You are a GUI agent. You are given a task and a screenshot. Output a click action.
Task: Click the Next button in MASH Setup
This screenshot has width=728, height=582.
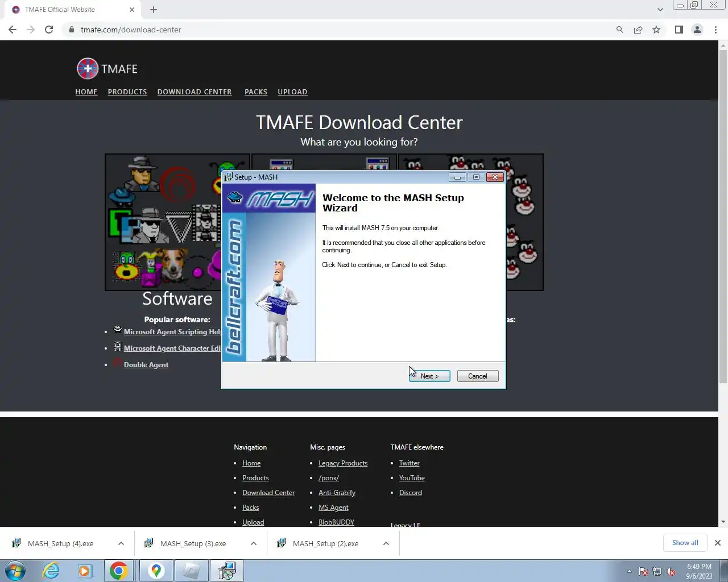coord(429,376)
